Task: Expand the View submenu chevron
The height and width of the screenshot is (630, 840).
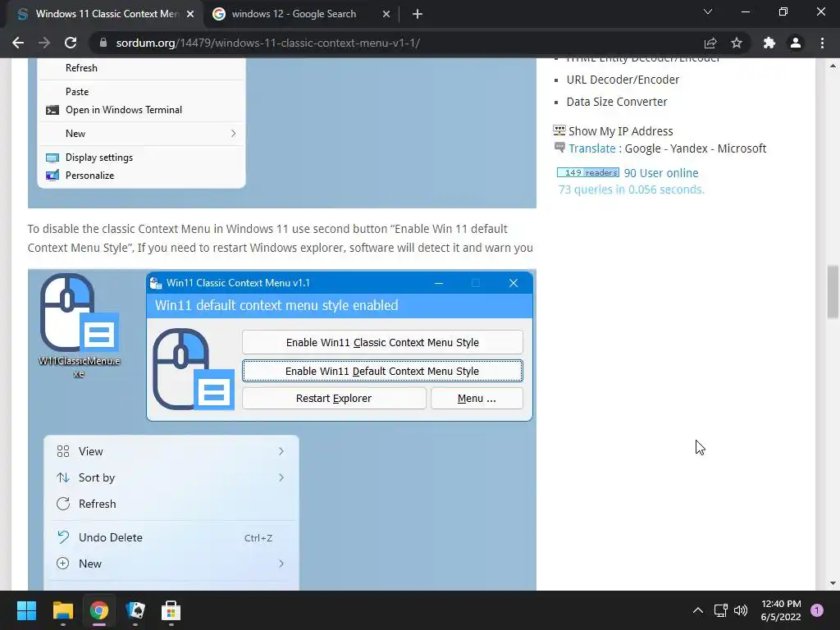Action: click(281, 451)
